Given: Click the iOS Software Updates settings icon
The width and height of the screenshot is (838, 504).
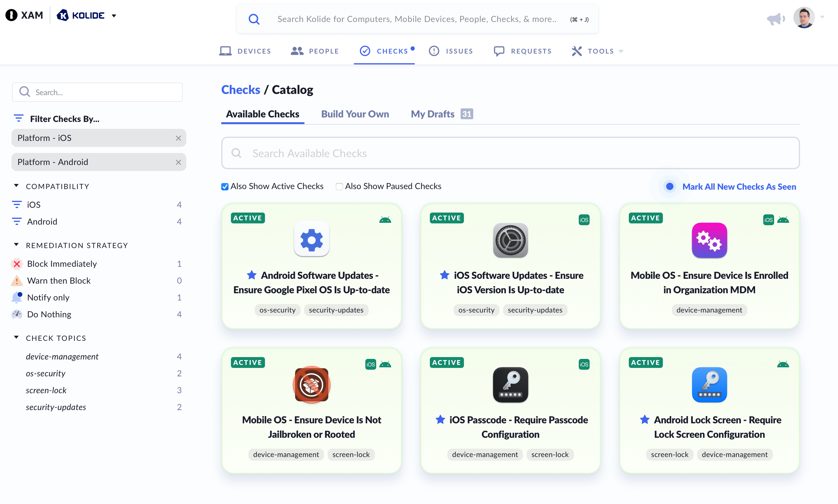Looking at the screenshot, I should click(511, 241).
